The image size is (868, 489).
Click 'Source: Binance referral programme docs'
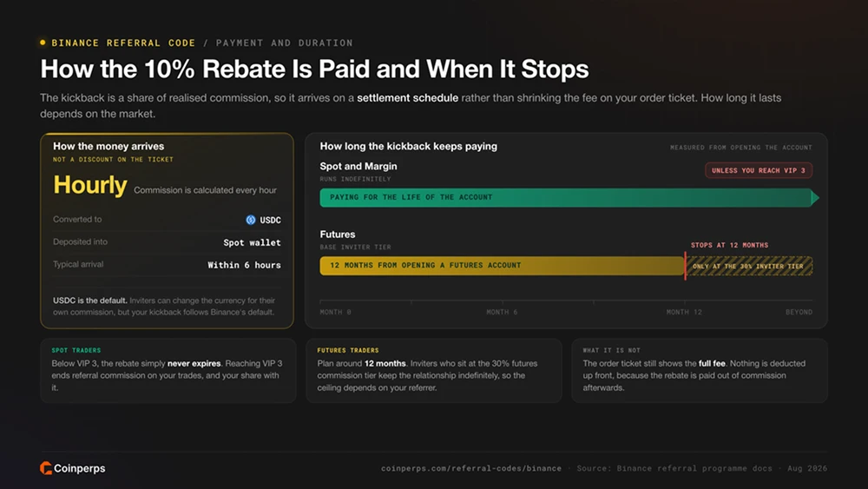674,468
